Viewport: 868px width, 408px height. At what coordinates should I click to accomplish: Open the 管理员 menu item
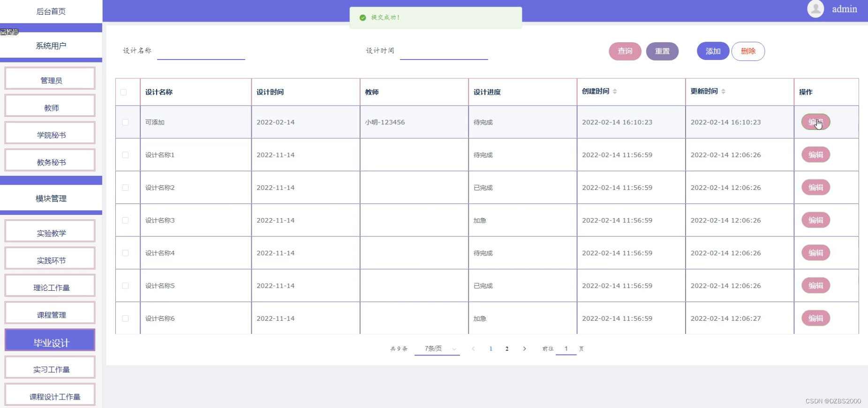click(50, 78)
